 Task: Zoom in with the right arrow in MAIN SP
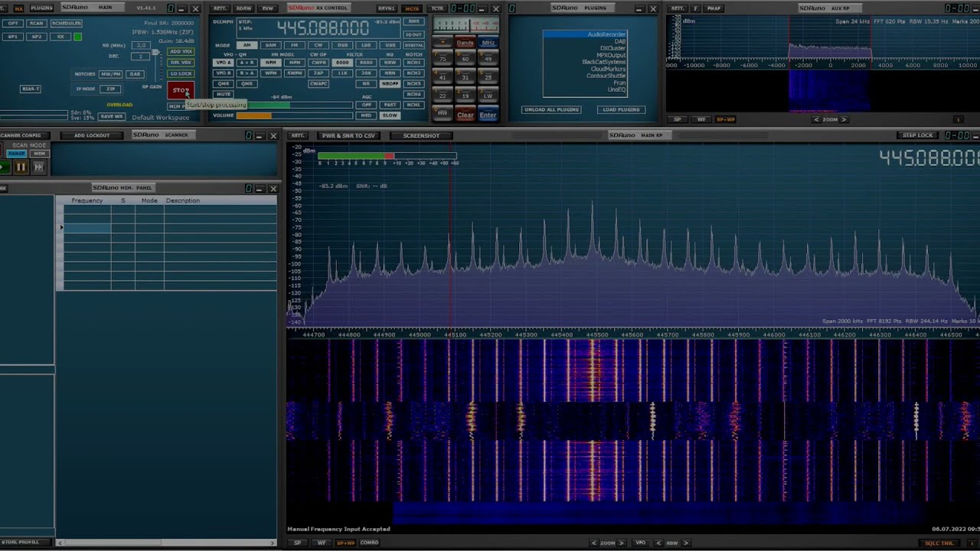coord(622,543)
